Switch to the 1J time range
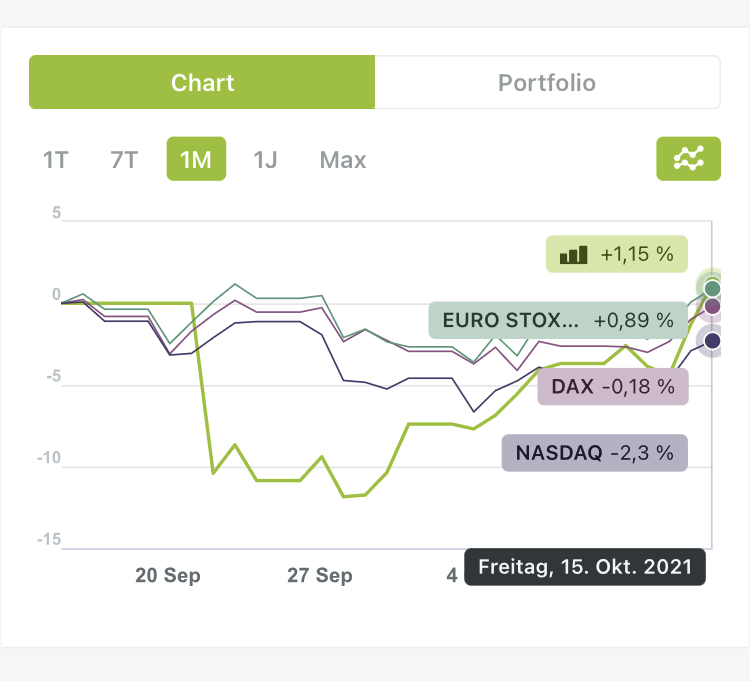The height and width of the screenshot is (681, 750). [265, 160]
